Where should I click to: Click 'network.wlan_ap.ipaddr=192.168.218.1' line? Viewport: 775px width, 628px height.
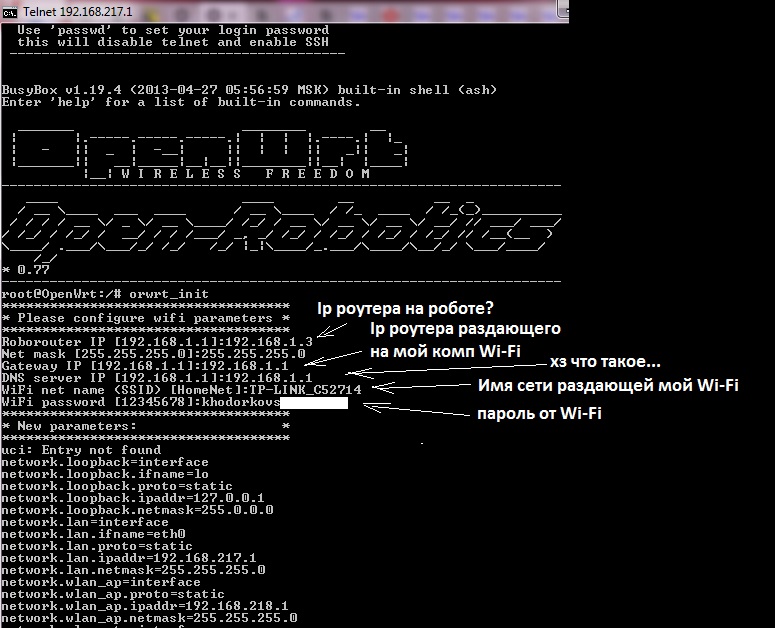pos(145,606)
